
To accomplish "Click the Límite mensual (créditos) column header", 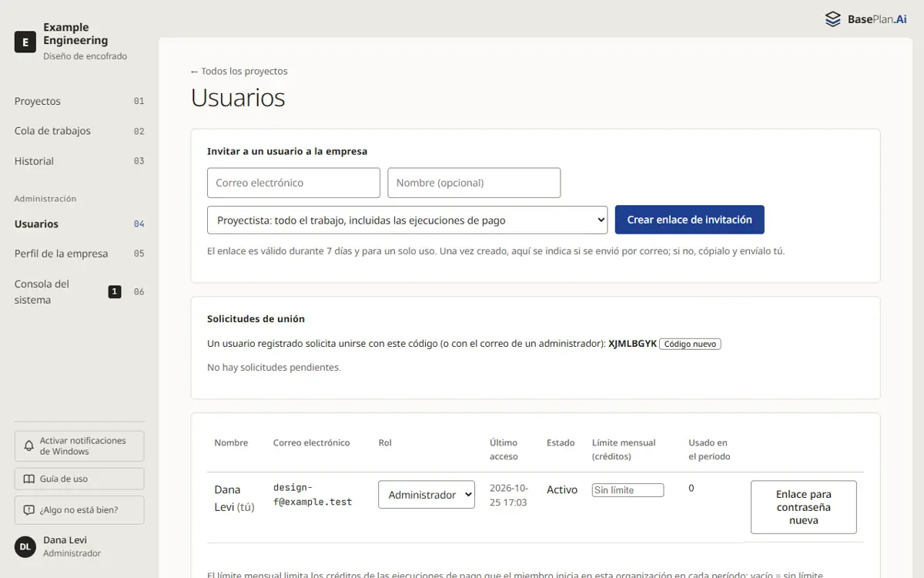I will click(624, 449).
